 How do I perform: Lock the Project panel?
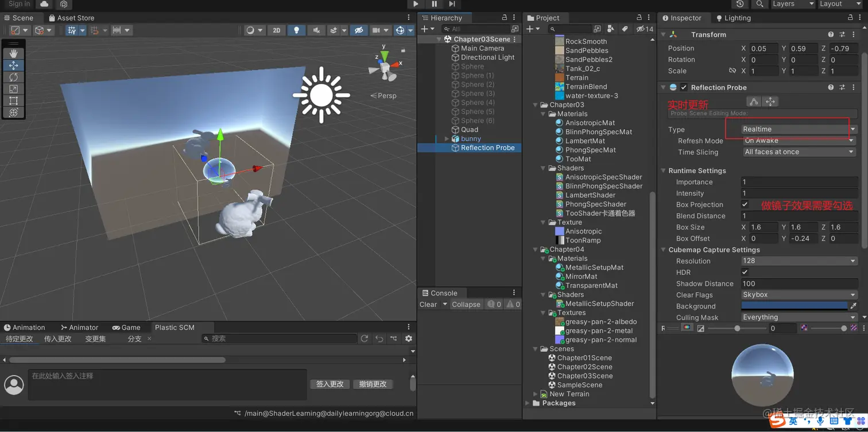[639, 18]
